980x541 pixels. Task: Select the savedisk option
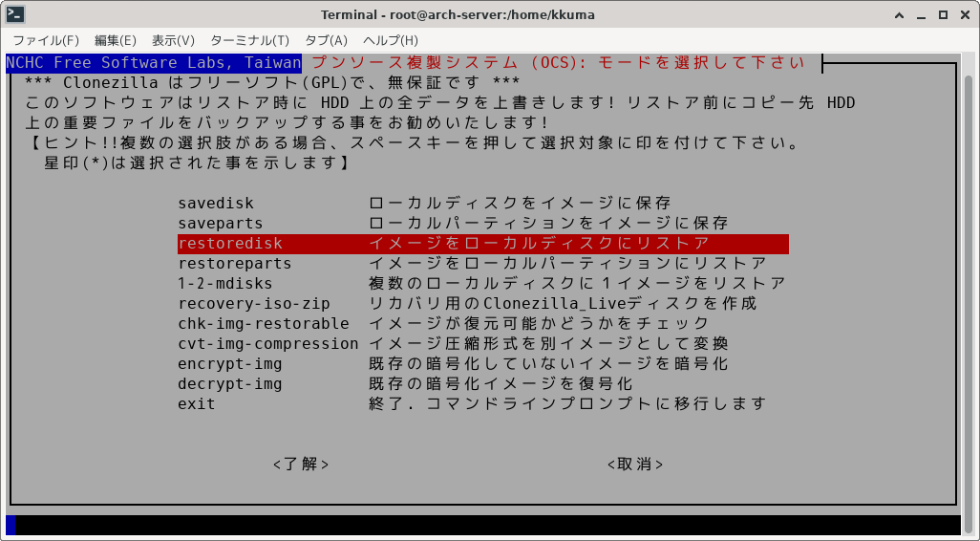click(216, 204)
